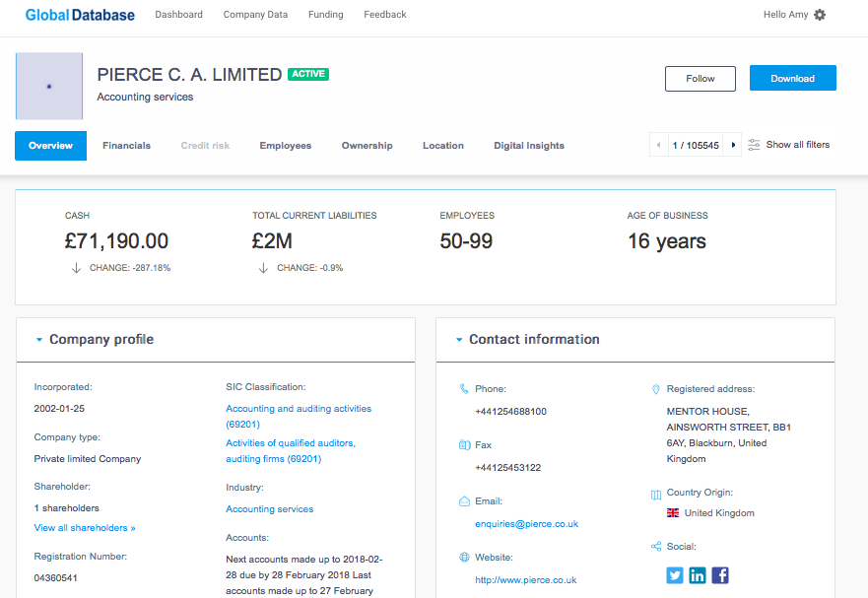Open View all shareholders link
The height and width of the screenshot is (598, 868).
click(x=85, y=528)
